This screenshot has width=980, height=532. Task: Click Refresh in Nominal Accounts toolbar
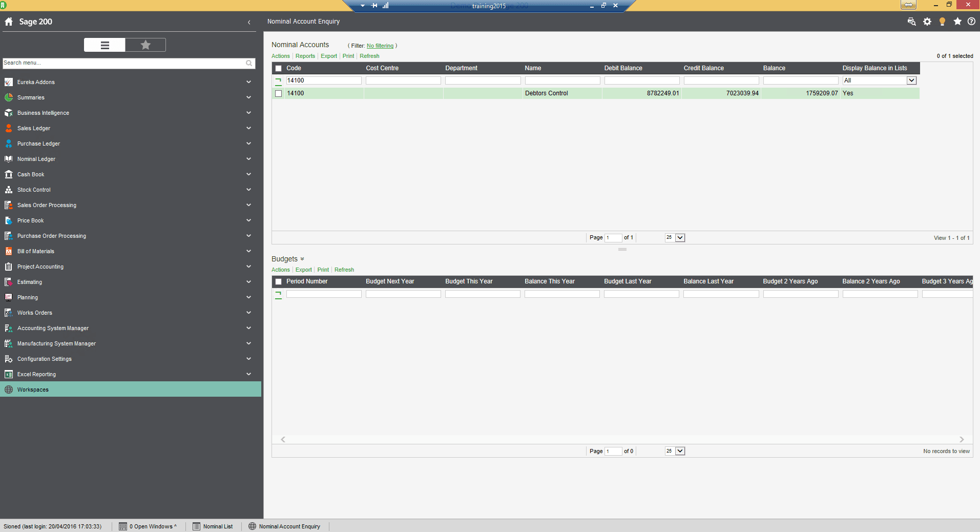pos(369,56)
